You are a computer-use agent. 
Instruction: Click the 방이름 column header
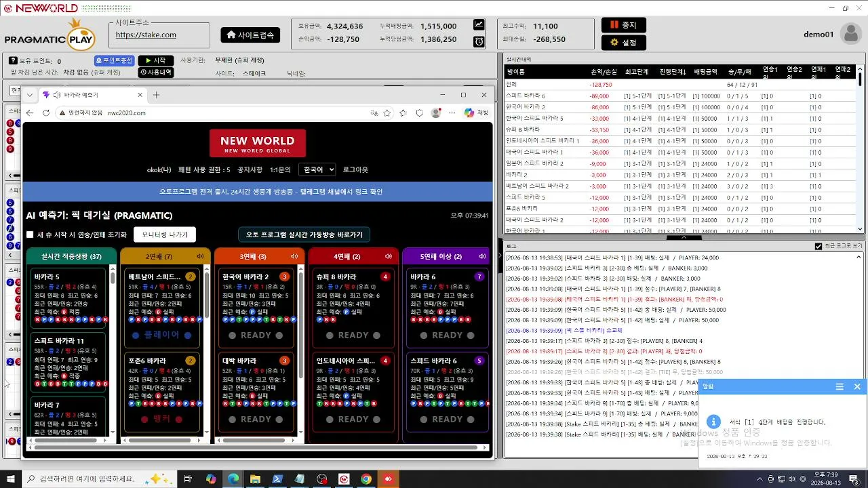[x=516, y=72]
